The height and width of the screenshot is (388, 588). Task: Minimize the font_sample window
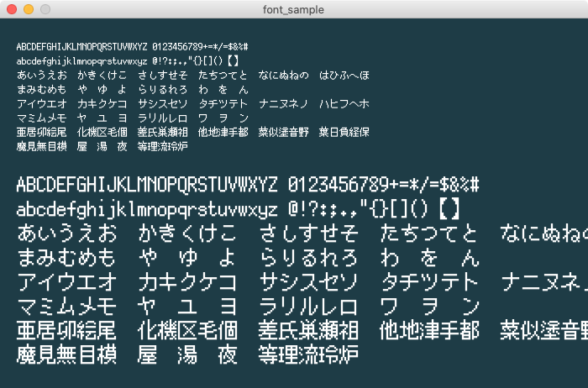[28, 9]
